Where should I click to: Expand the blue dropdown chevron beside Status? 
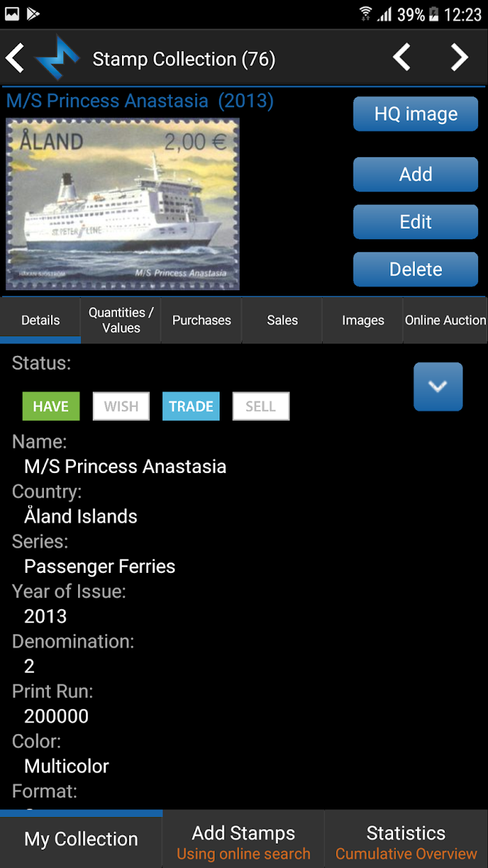tap(438, 387)
